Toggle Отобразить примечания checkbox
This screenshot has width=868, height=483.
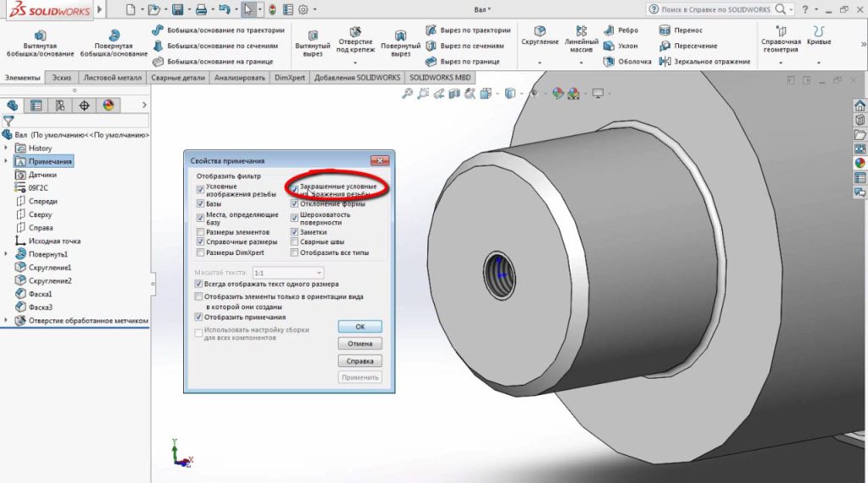click(x=198, y=317)
